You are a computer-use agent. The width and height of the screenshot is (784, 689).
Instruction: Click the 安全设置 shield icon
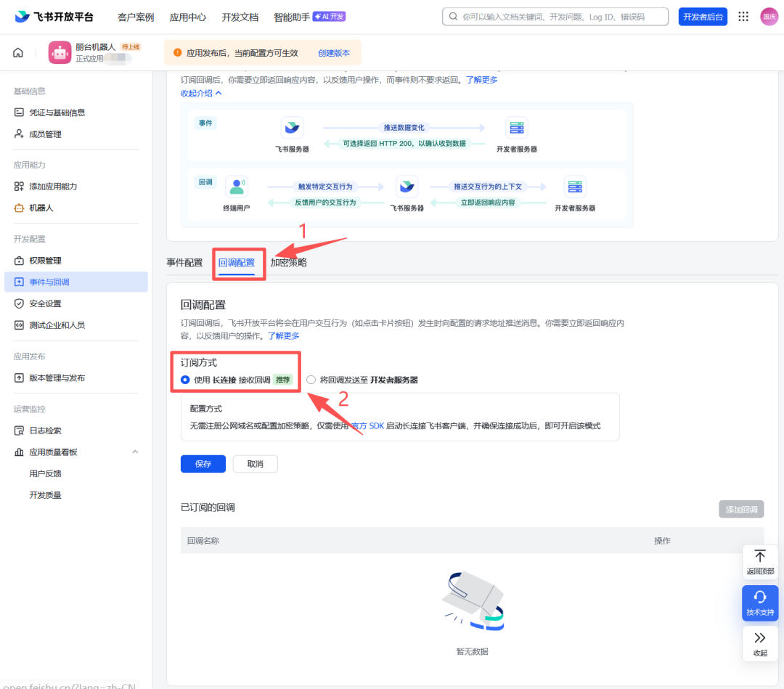pyautogui.click(x=19, y=303)
